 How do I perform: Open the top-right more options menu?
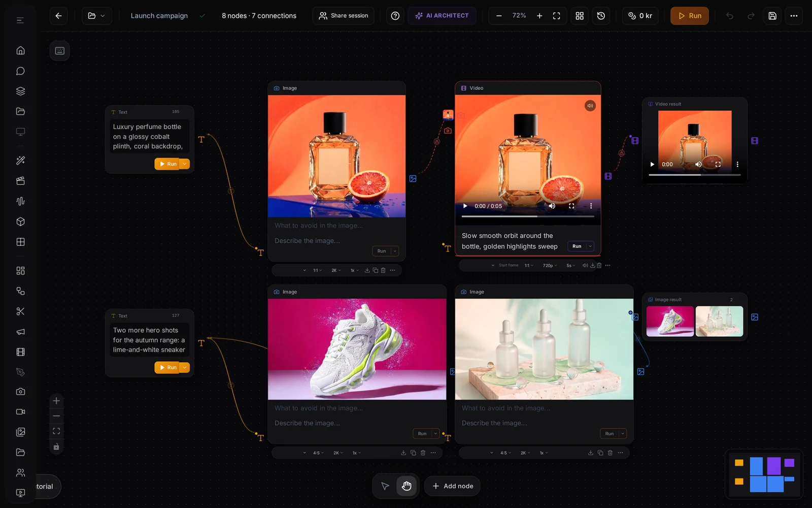click(794, 16)
